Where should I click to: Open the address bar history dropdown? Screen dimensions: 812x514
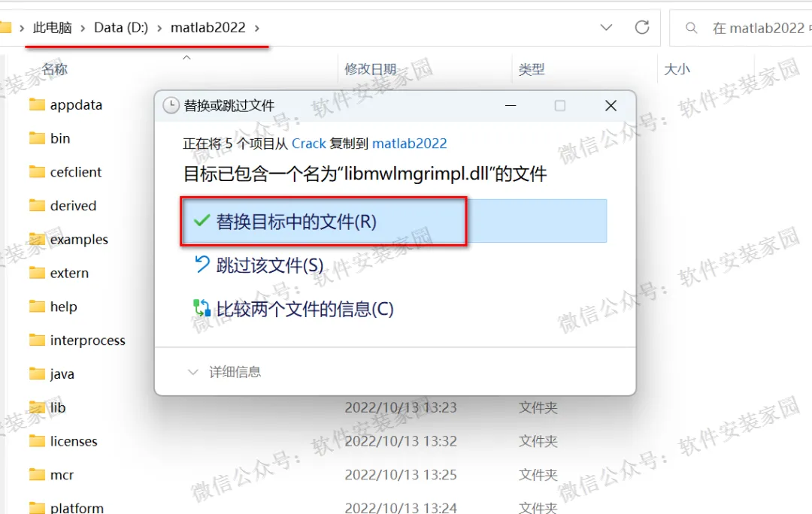(x=607, y=28)
